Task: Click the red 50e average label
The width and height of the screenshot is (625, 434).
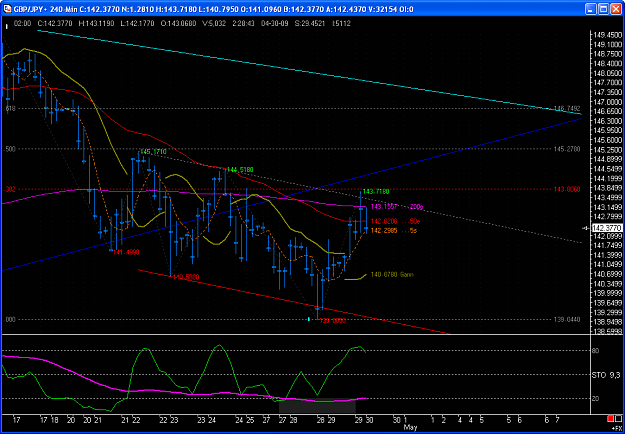Action: (396, 221)
